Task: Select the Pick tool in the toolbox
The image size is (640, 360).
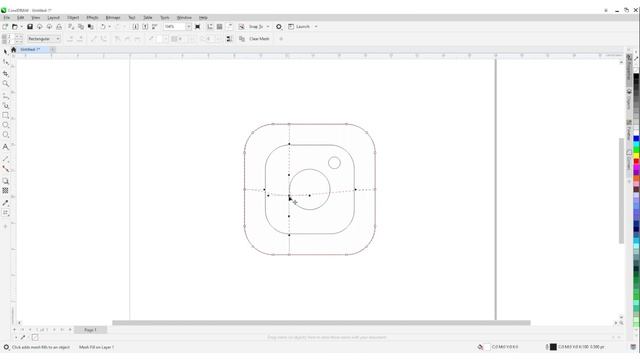Action: click(x=5, y=52)
